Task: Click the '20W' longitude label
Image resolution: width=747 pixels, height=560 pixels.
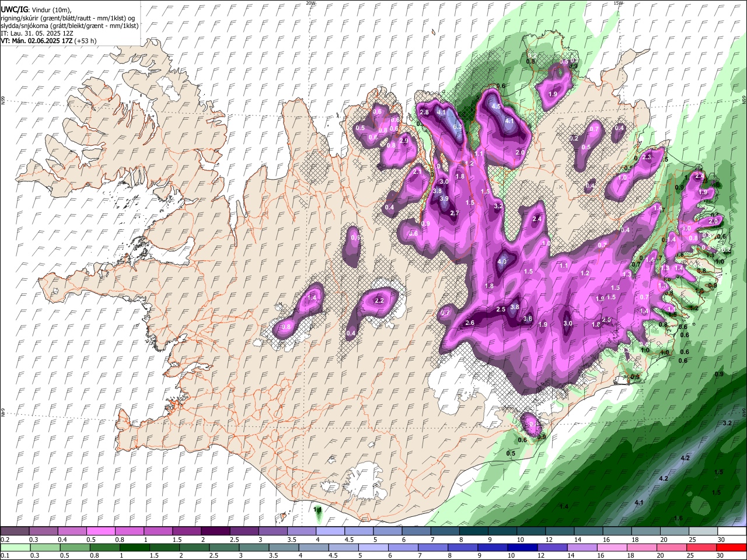Action: coord(310,3)
